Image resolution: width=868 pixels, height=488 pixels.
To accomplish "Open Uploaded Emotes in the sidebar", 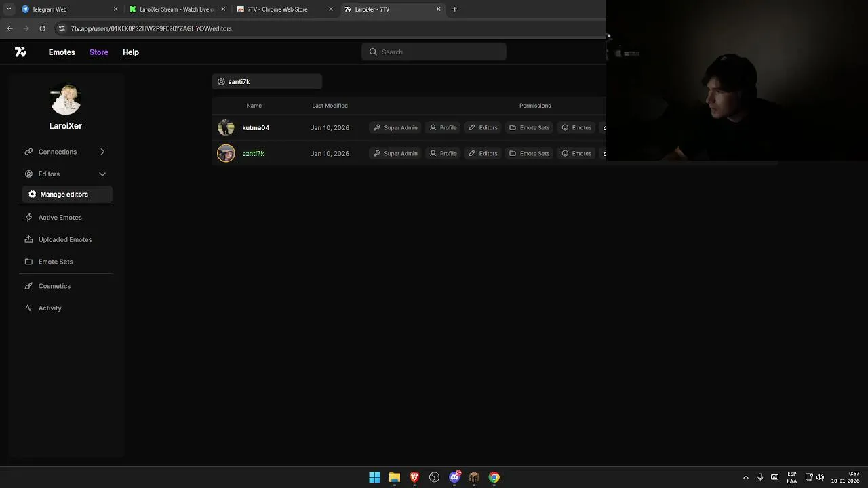I will [65, 239].
